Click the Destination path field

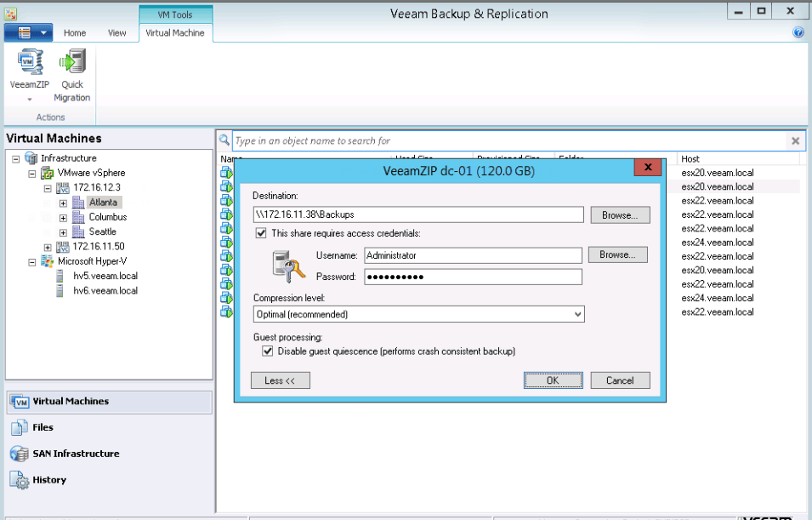418,214
